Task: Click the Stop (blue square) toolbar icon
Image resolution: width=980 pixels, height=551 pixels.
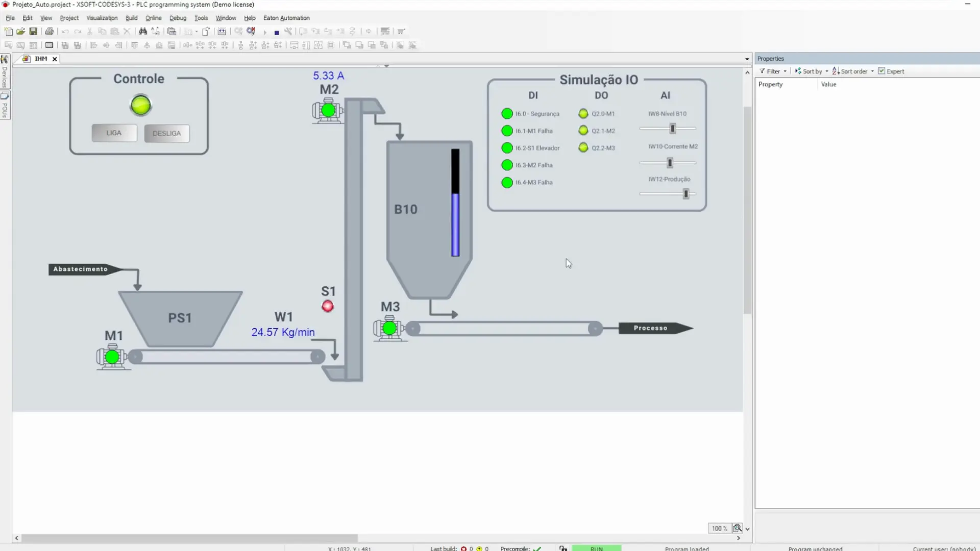Action: 277,32
